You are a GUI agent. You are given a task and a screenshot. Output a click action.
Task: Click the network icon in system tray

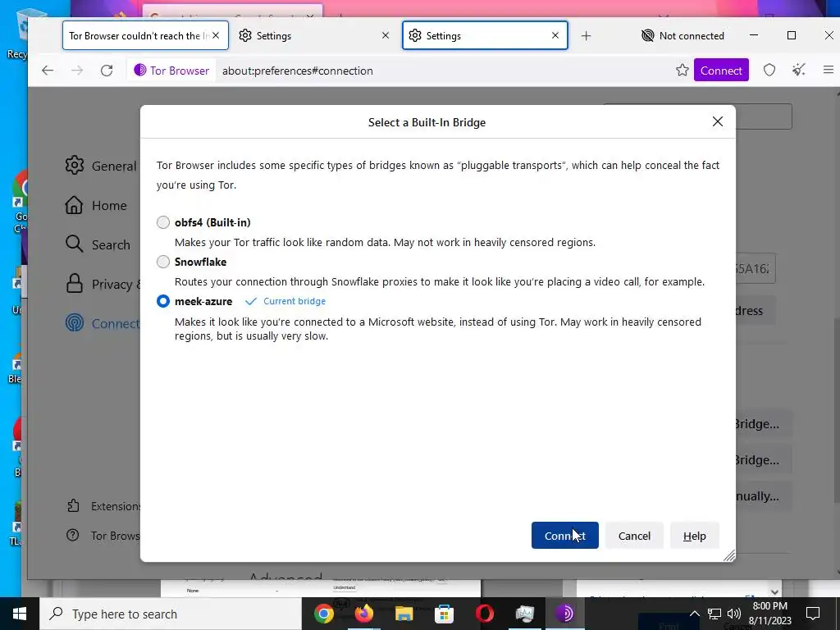point(714,614)
